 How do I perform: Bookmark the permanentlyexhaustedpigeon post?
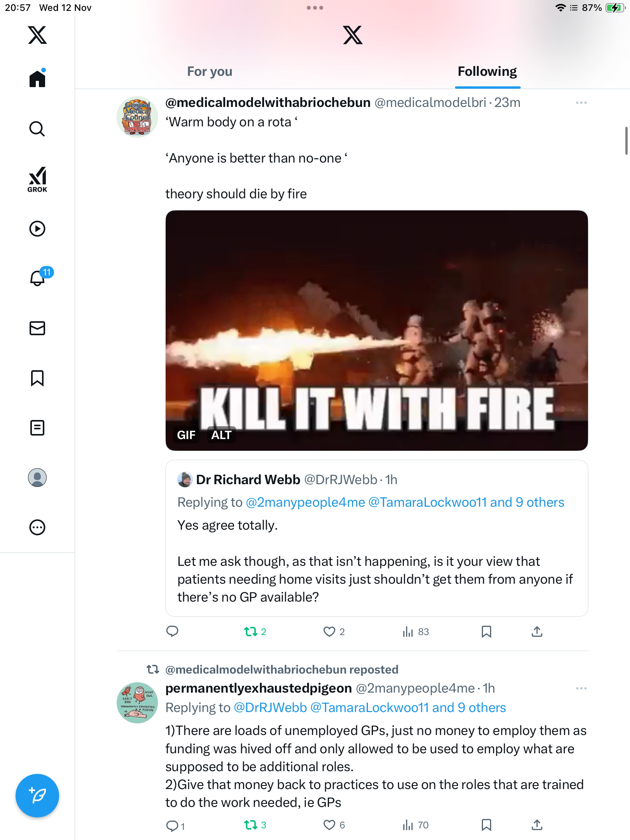(486, 825)
